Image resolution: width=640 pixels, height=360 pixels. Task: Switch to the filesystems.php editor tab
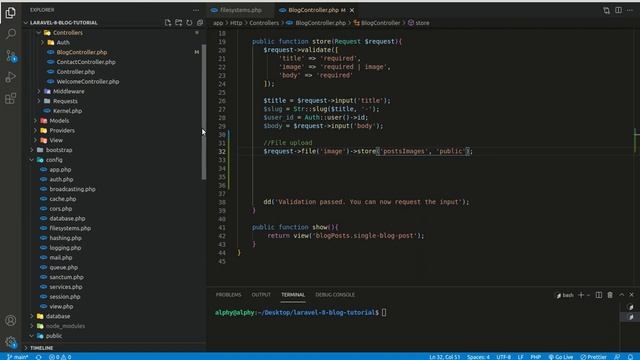click(241, 10)
